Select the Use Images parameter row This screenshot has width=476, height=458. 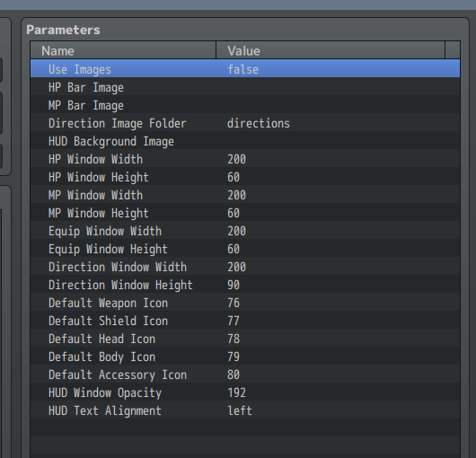pyautogui.click(x=245, y=69)
